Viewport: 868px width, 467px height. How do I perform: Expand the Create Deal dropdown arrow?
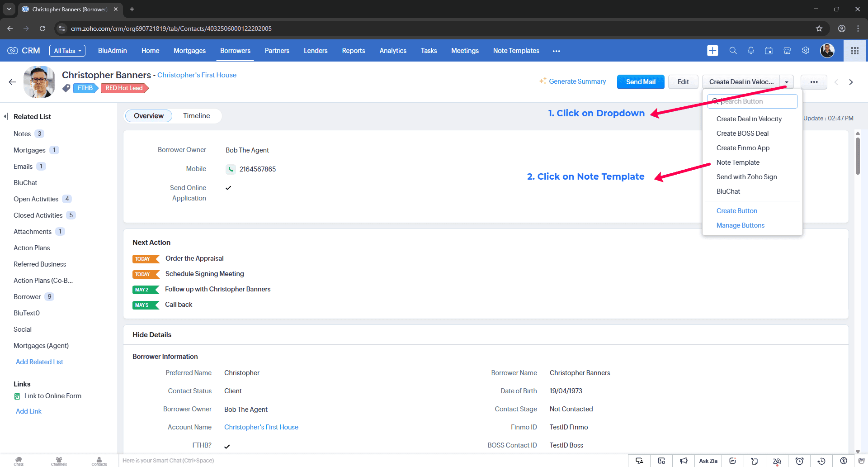tap(787, 82)
